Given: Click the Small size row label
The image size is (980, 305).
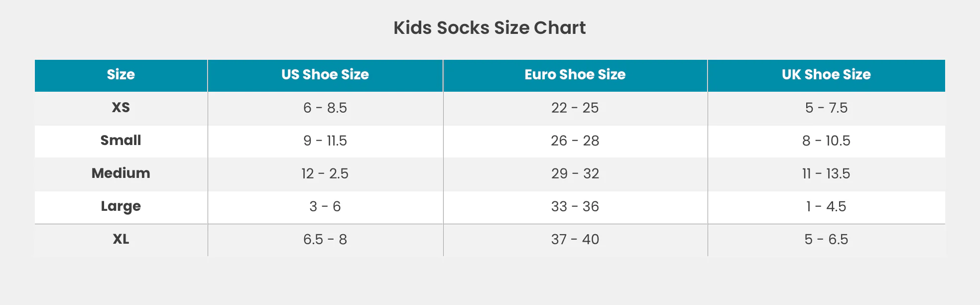Looking at the screenshot, I should (x=121, y=141).
